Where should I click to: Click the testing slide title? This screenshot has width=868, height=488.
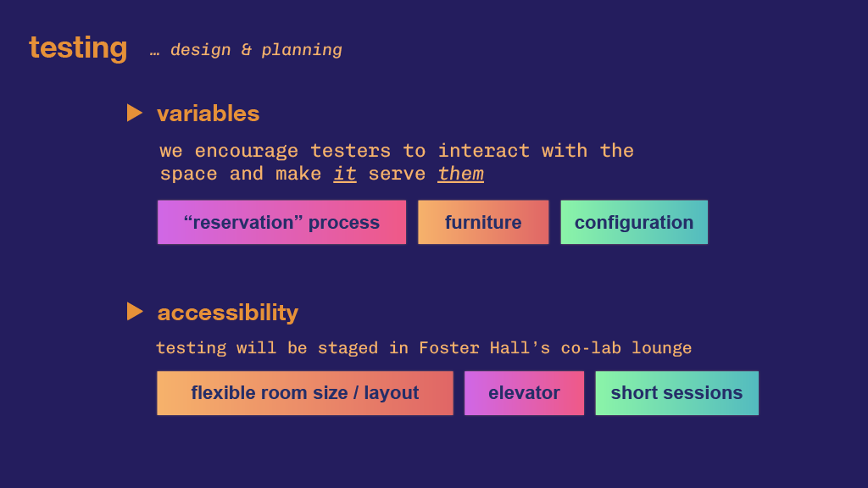pyautogui.click(x=78, y=48)
